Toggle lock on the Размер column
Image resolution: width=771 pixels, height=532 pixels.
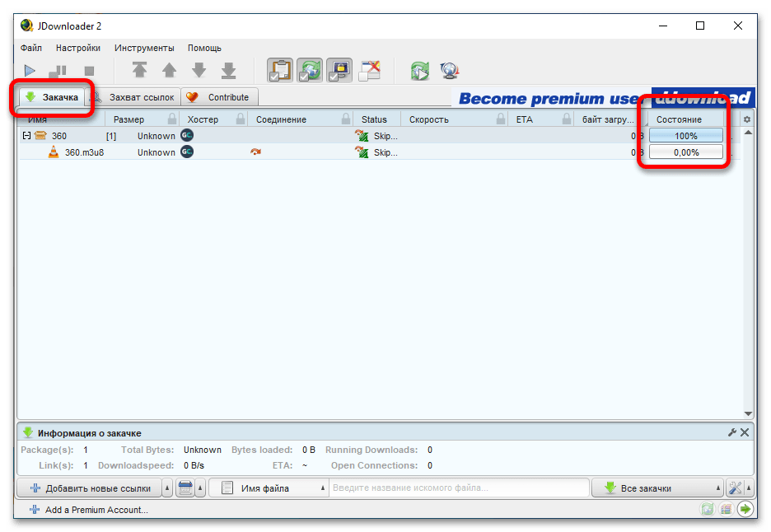172,119
